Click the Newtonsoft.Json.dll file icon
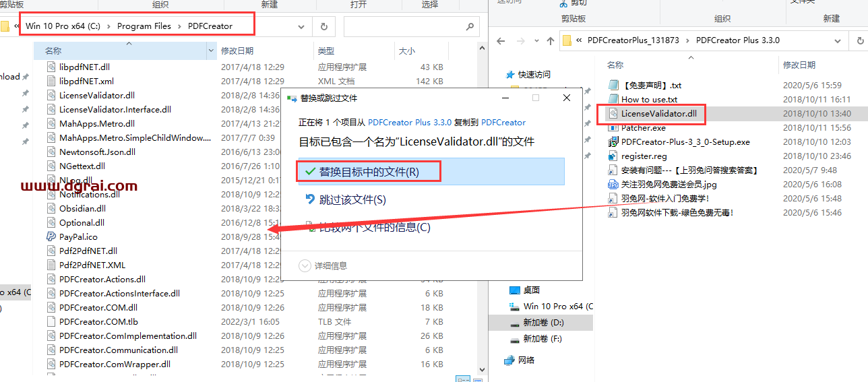This screenshot has width=868, height=382. pos(51,152)
